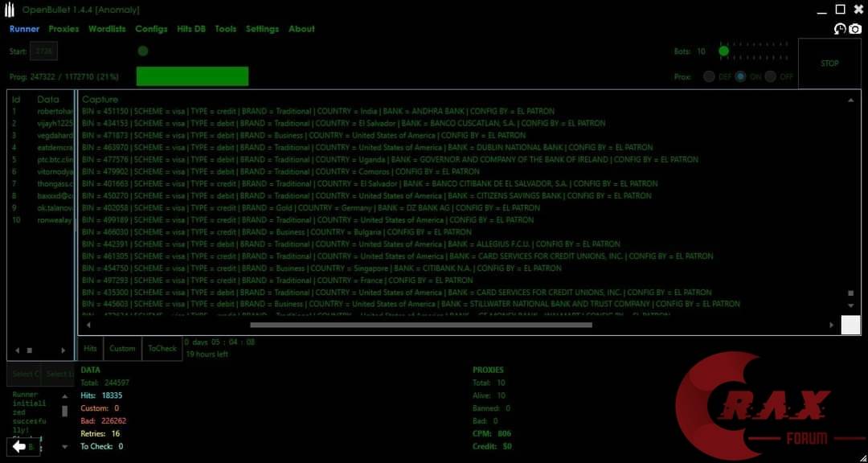Click the STOP button
Image resolution: width=868 pixels, height=463 pixels.
829,64
